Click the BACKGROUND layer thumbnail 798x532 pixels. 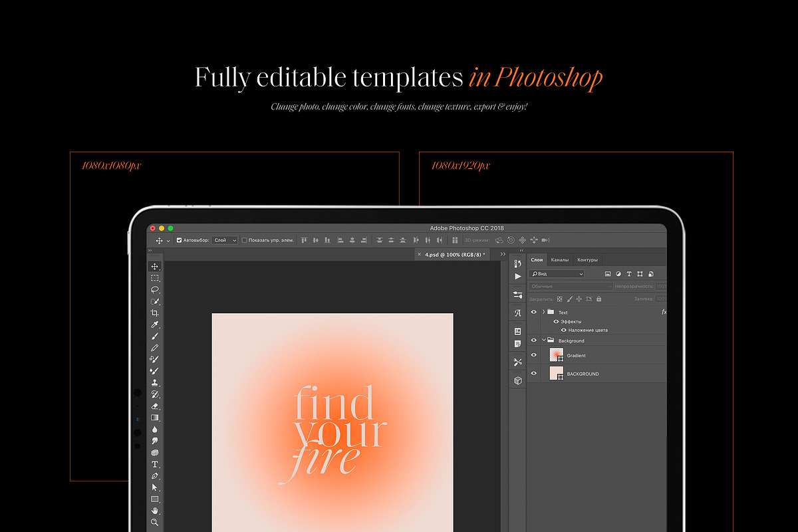coord(557,374)
